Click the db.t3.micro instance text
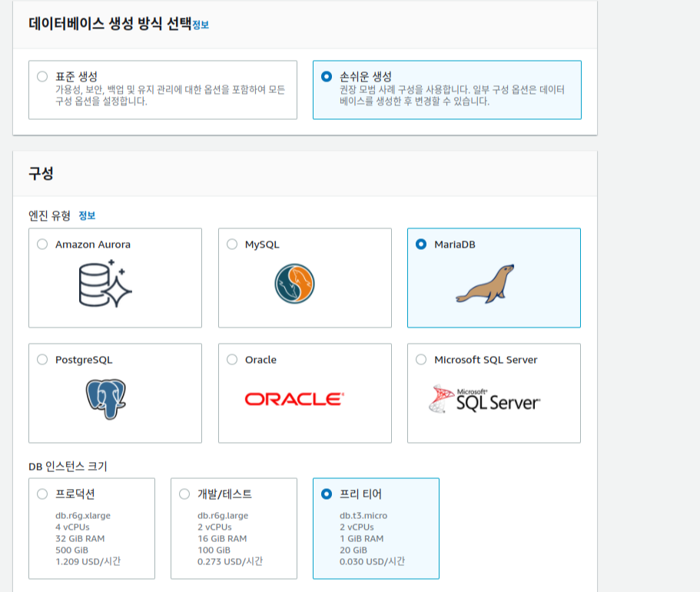 pyautogui.click(x=363, y=515)
